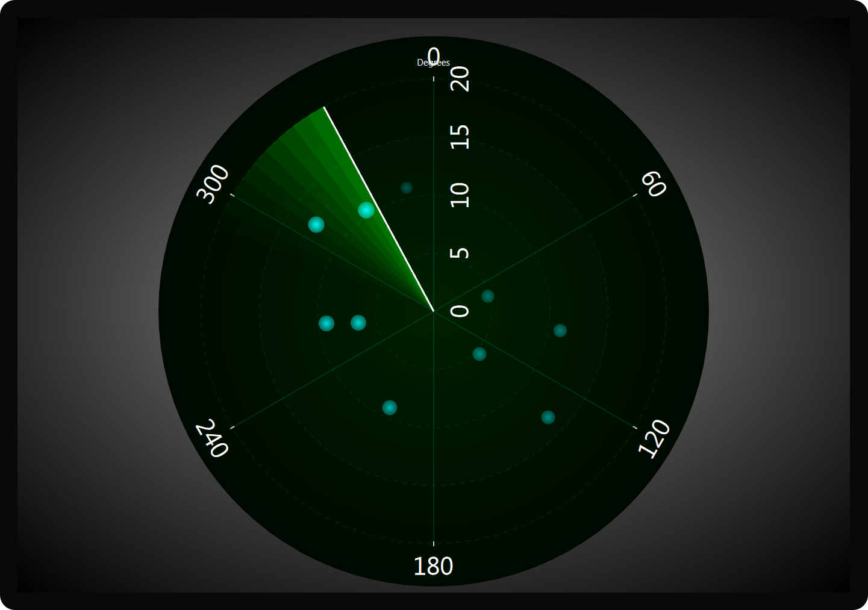
Task: Click the faint blip nearest the 10 range label
Action: pyautogui.click(x=407, y=188)
